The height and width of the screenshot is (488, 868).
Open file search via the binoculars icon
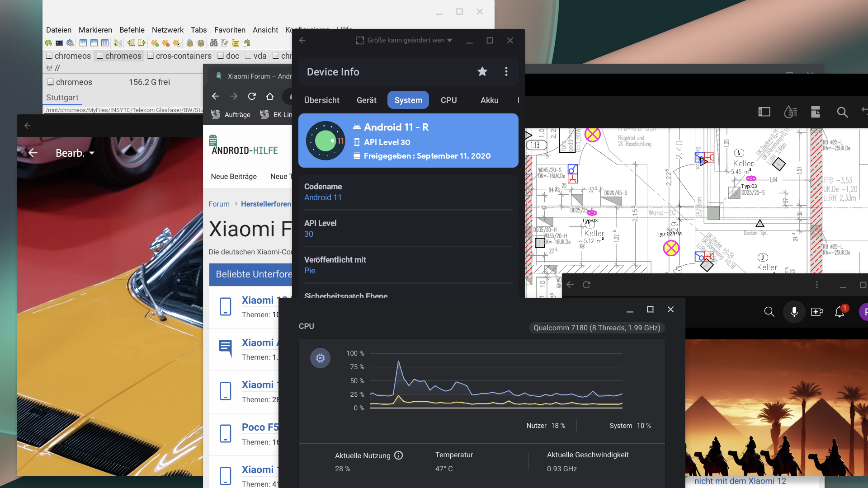[214, 43]
